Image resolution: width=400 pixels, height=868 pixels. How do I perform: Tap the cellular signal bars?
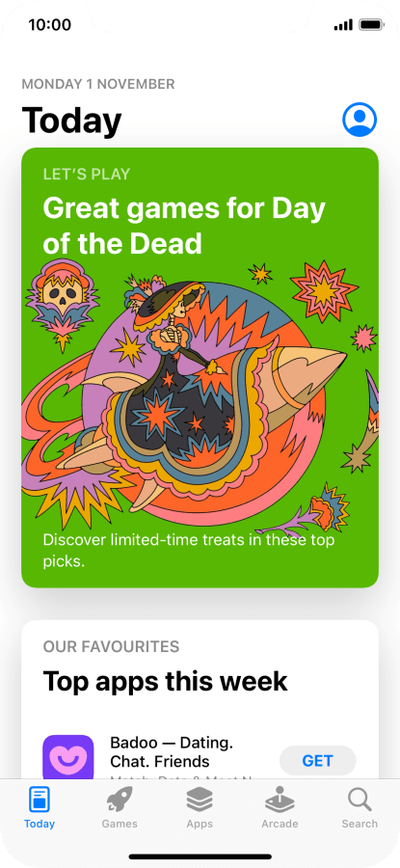[343, 25]
